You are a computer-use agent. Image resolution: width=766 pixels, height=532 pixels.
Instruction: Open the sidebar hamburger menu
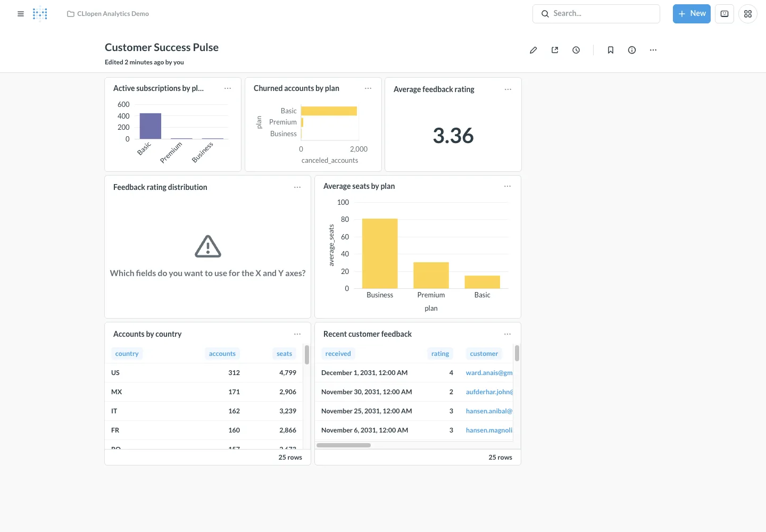21,14
